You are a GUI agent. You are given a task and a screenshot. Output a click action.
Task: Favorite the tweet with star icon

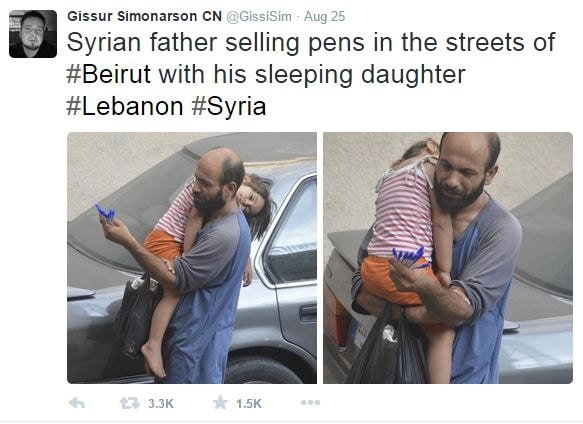tap(220, 402)
